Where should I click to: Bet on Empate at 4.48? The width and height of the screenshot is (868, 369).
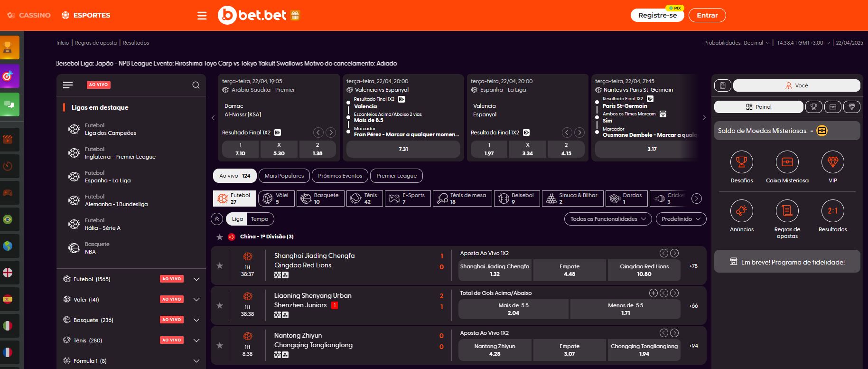click(569, 270)
